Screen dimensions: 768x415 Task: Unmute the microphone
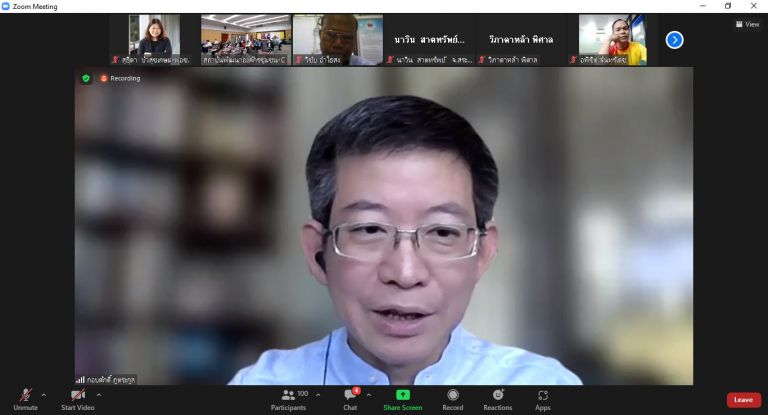point(25,396)
